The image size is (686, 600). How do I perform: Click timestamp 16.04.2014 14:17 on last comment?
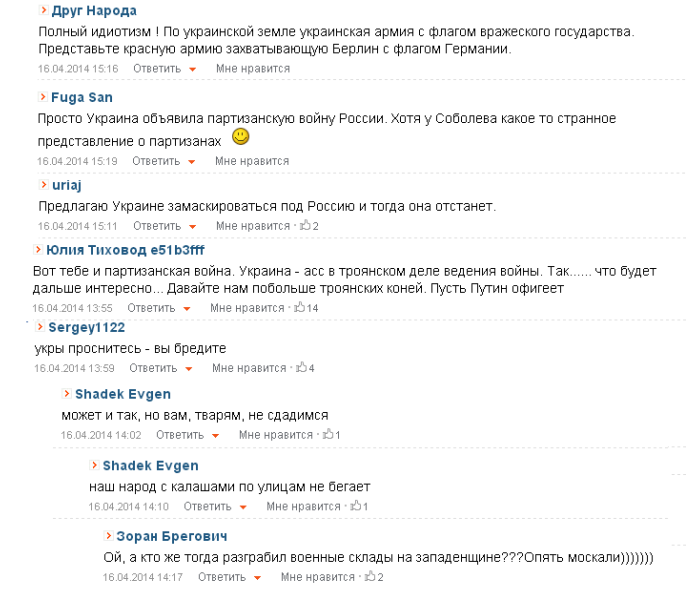143,577
